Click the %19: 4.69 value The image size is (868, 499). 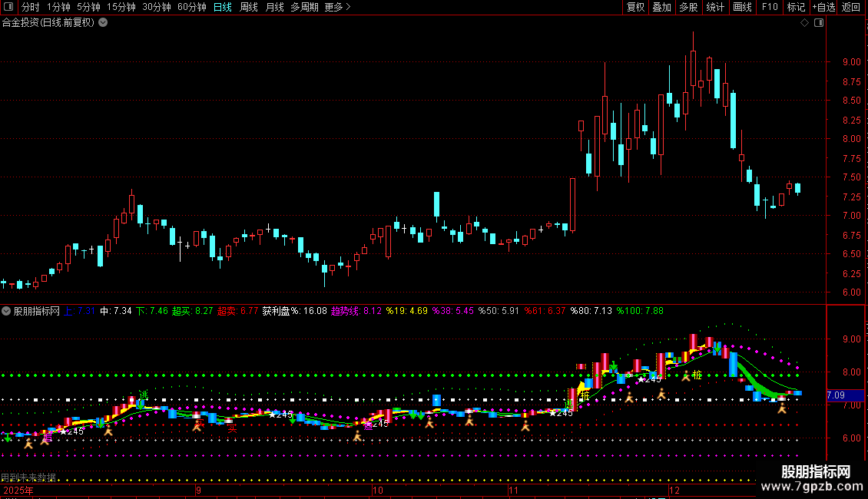(407, 311)
